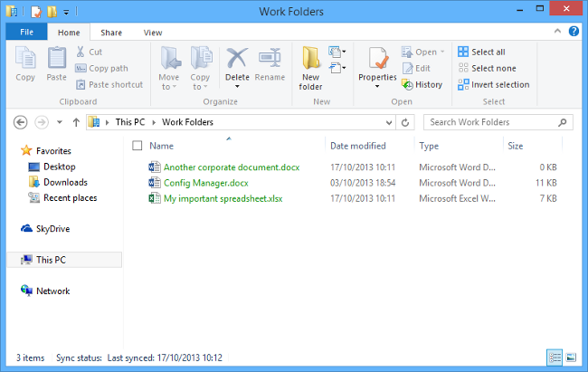Open the dropdown arrow next to Open
Image resolution: width=588 pixels, height=372 pixels.
coord(442,52)
